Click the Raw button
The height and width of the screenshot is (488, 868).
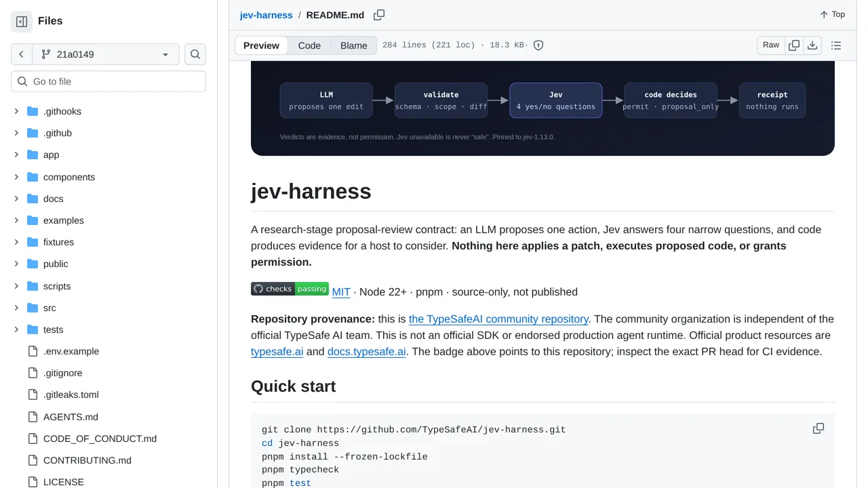771,45
